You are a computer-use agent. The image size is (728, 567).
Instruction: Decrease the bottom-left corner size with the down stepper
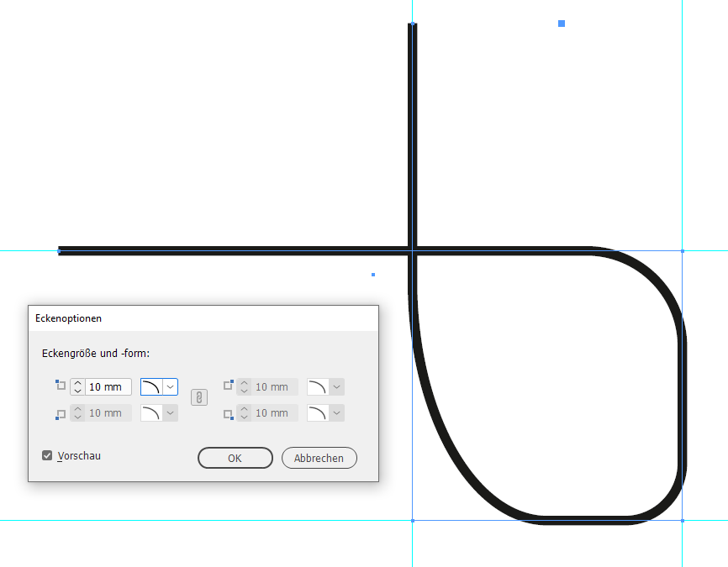tap(80, 417)
